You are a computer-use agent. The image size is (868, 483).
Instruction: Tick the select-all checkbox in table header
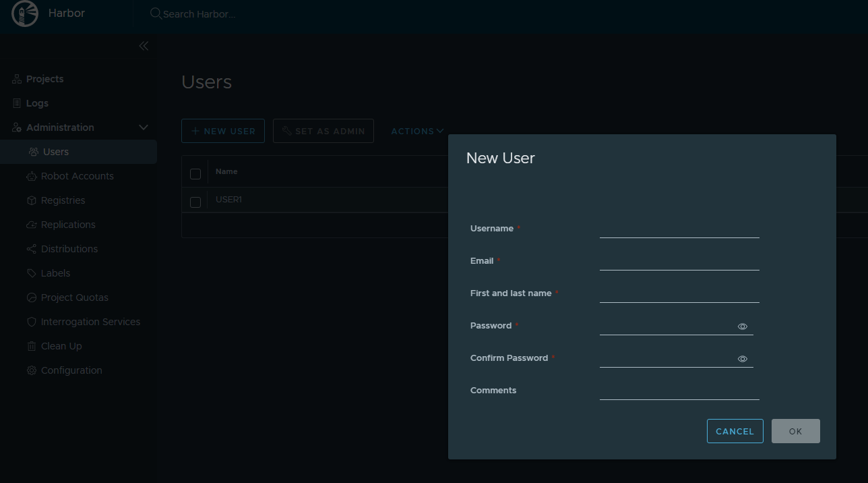(195, 174)
